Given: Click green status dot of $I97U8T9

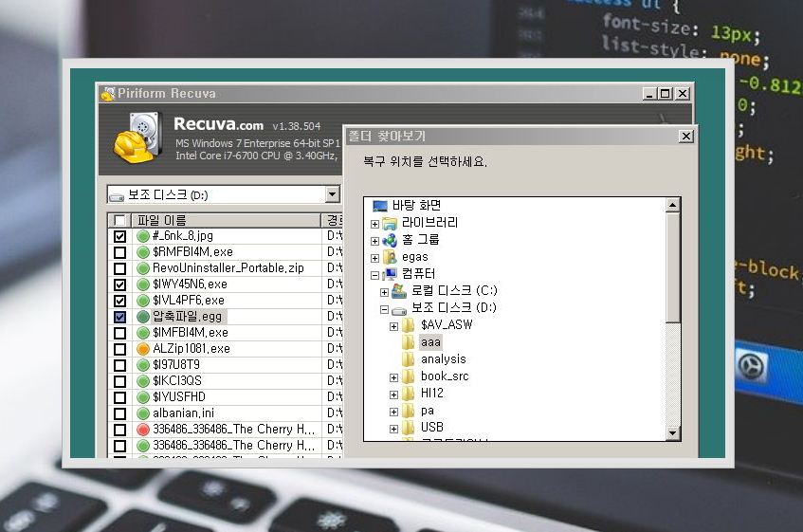Looking at the screenshot, I should click(x=143, y=365).
